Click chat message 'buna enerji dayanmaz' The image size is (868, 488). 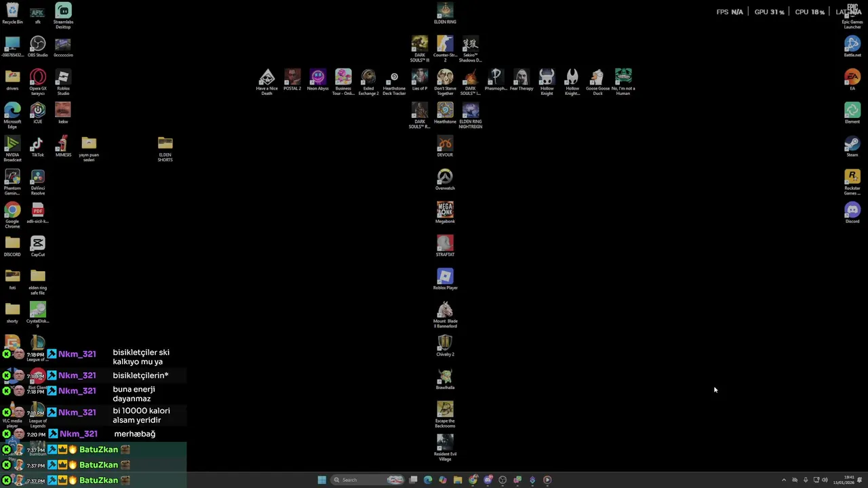click(x=134, y=394)
